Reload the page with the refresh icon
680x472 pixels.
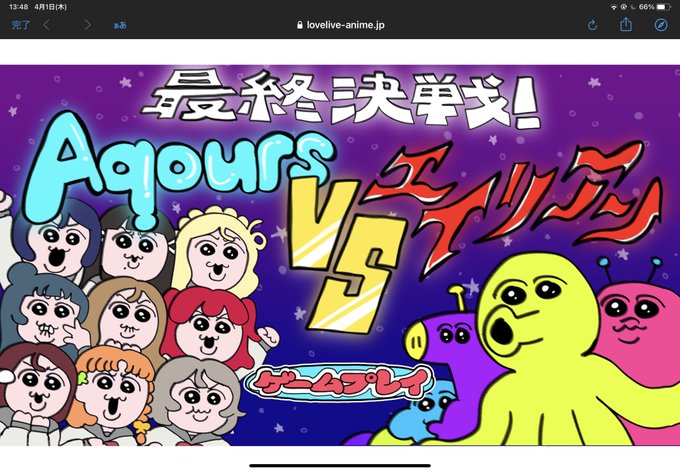click(x=592, y=25)
